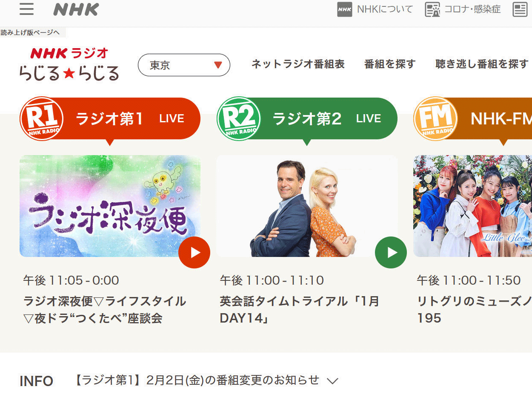Select 番組を探す in the navigation

pyautogui.click(x=390, y=64)
